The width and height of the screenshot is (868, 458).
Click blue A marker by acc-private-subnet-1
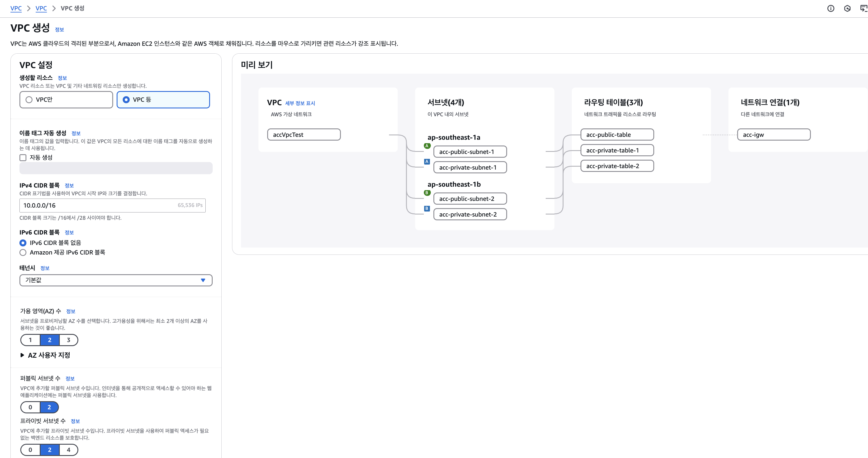tap(427, 162)
